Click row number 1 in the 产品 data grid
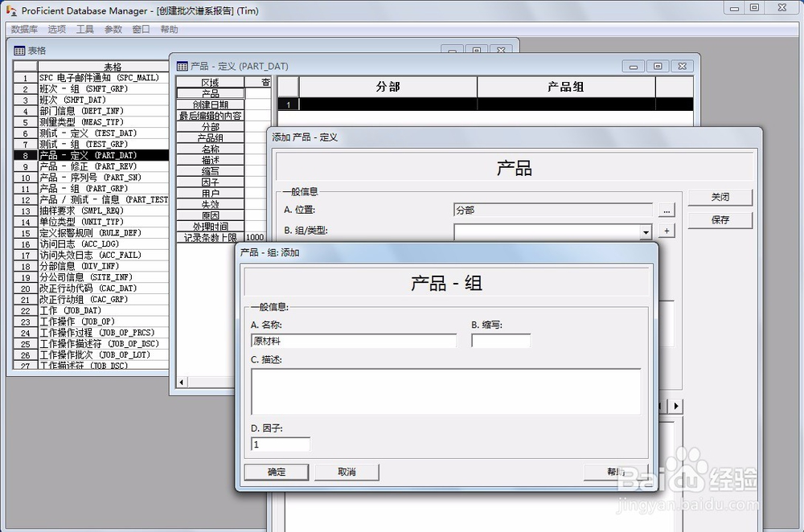Screen dimensions: 804x532 (288, 104)
